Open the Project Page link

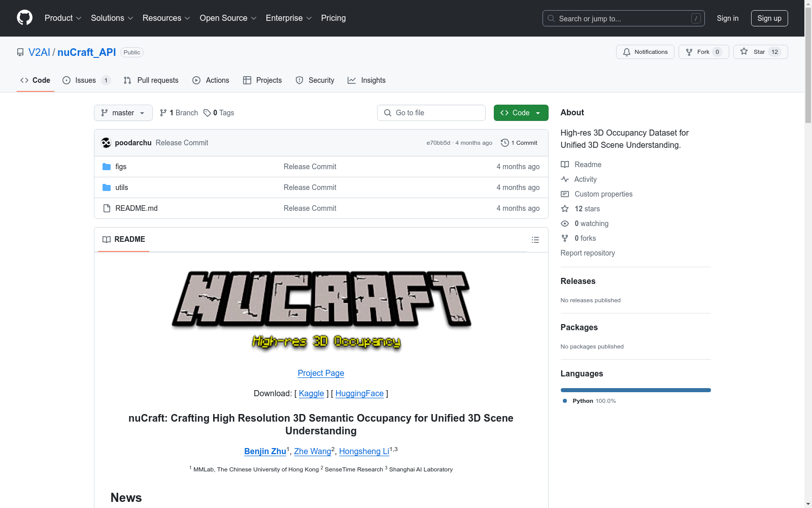click(x=321, y=373)
